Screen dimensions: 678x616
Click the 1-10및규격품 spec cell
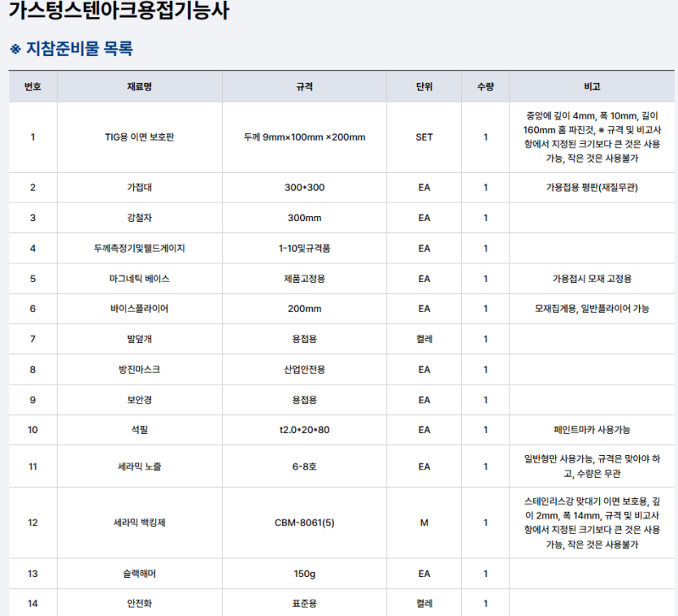tap(304, 248)
